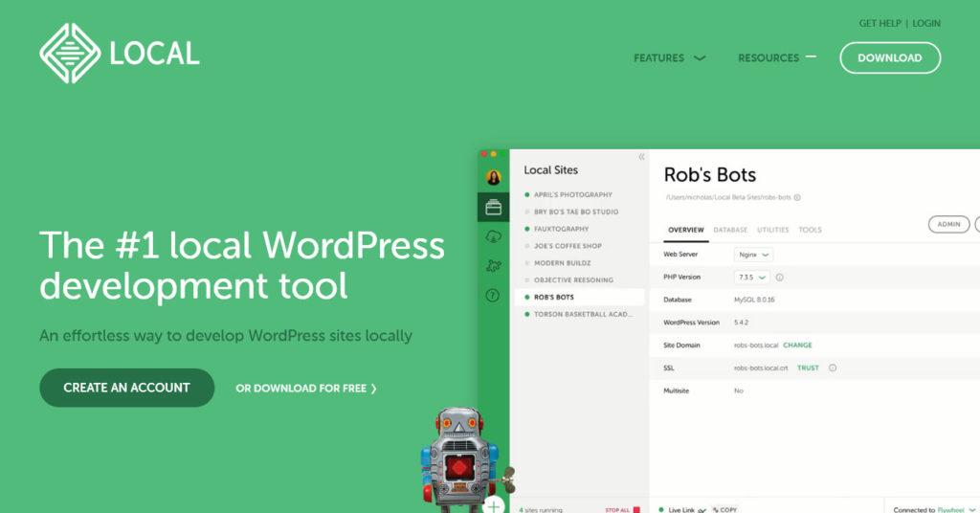Click the Flywheel link in status bar

pos(950,510)
